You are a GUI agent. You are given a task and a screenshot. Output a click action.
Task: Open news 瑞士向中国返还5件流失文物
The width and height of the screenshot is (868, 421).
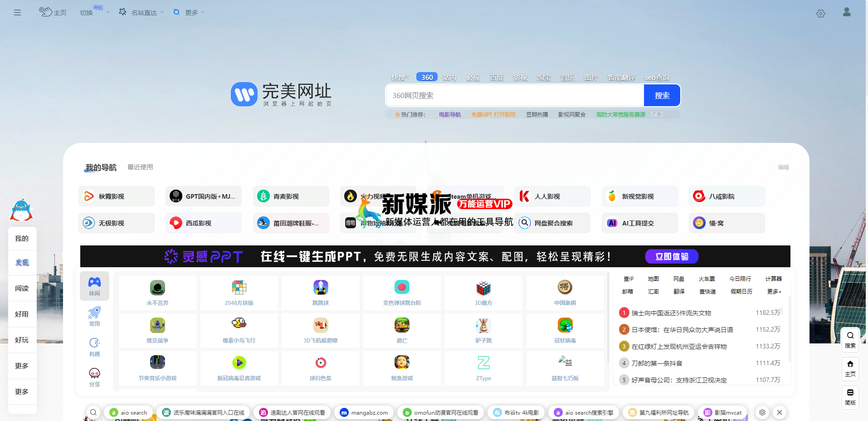tap(671, 313)
